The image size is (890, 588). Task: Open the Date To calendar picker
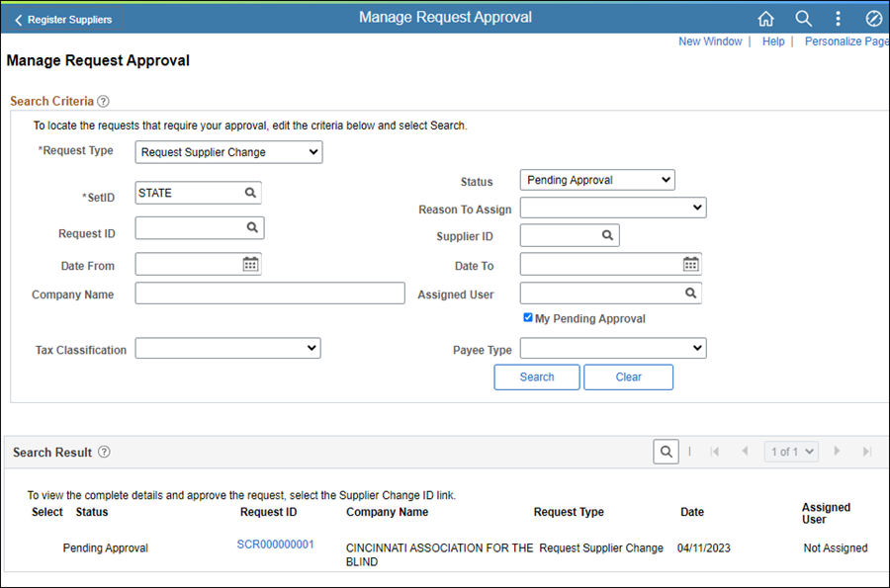coord(690,264)
